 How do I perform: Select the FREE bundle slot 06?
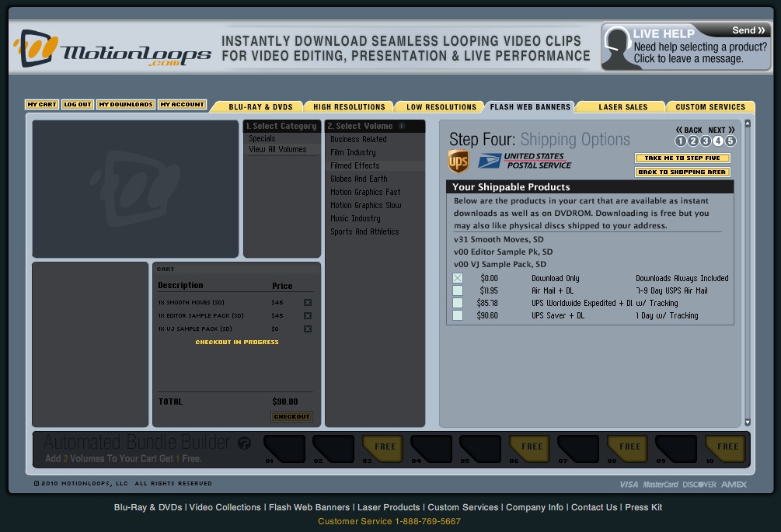click(x=529, y=448)
